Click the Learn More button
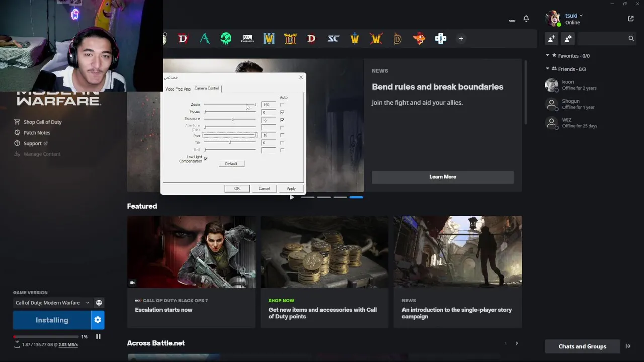The height and width of the screenshot is (362, 644). pyautogui.click(x=443, y=177)
